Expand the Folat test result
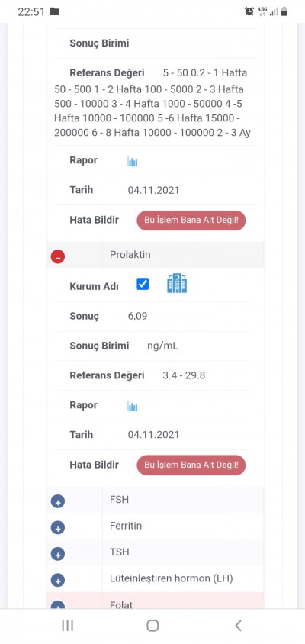The width and height of the screenshot is (305, 644). click(58, 605)
